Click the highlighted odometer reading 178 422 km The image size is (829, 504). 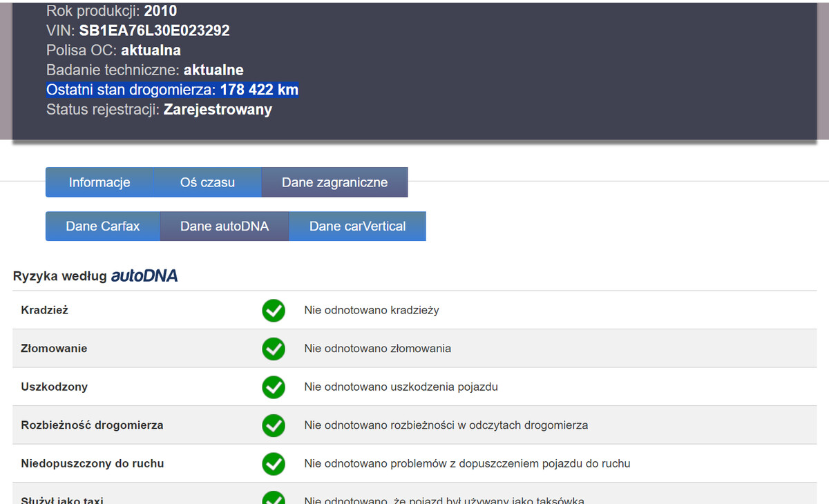point(259,90)
